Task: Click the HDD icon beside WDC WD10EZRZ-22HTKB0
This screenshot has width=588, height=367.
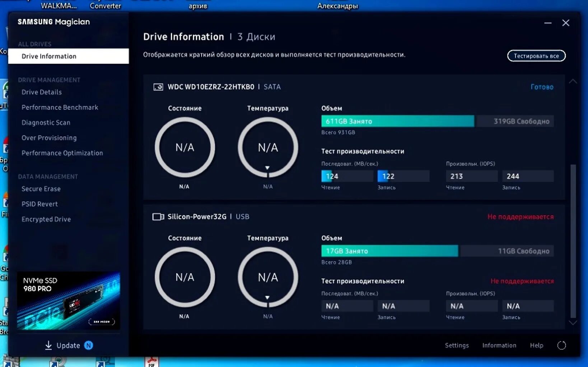Action: [x=158, y=87]
